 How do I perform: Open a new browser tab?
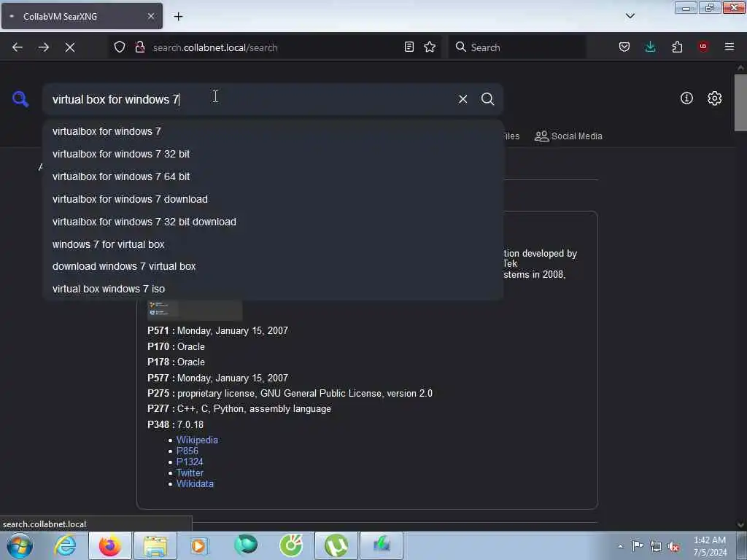(178, 17)
